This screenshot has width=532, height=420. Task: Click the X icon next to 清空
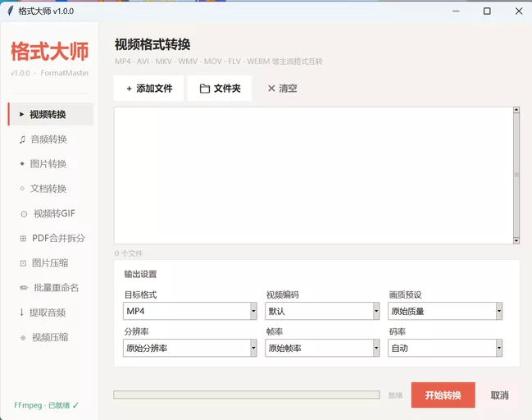pos(271,89)
